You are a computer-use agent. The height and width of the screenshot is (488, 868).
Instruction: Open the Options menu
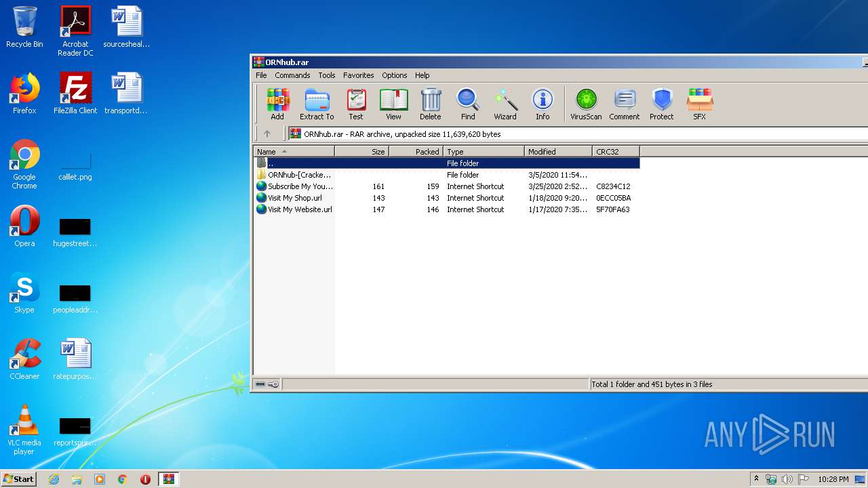pos(394,75)
